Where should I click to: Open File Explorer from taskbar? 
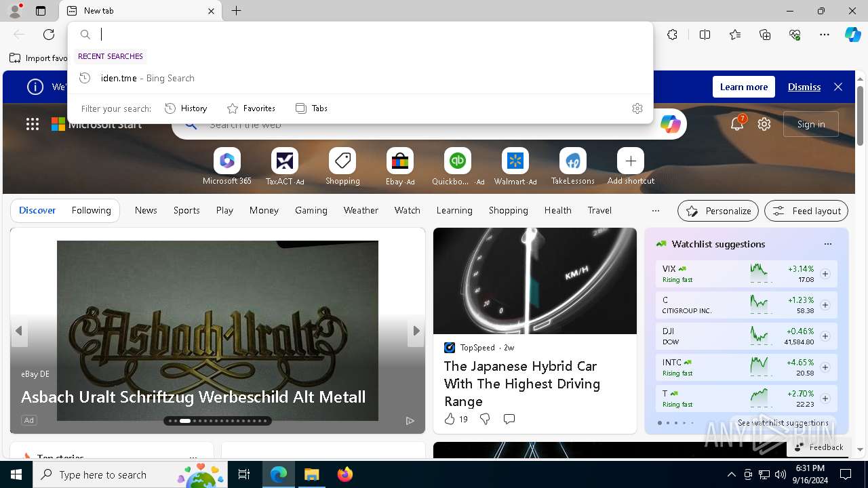coord(312,474)
